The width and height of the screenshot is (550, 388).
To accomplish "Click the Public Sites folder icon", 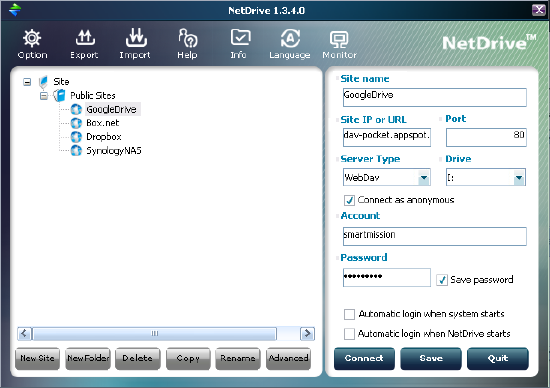I will tap(60, 95).
